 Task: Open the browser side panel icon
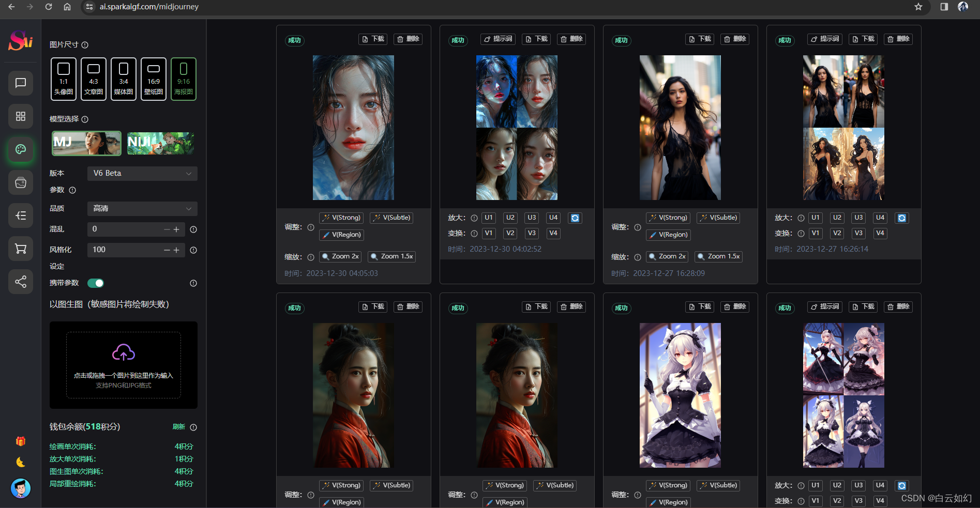point(944,7)
